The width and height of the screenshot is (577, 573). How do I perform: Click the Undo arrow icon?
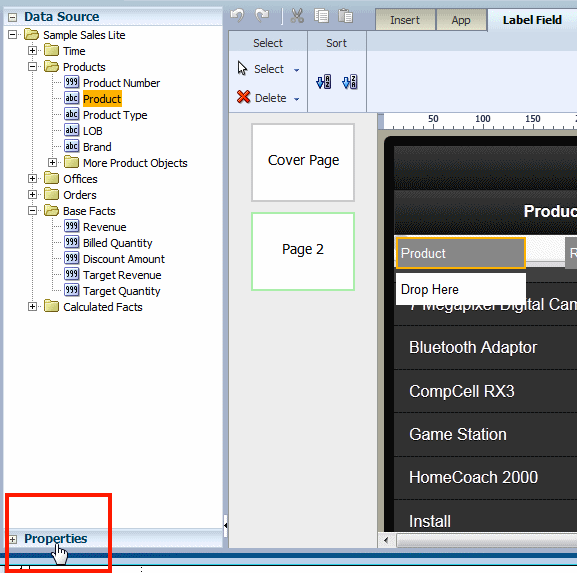(x=237, y=15)
